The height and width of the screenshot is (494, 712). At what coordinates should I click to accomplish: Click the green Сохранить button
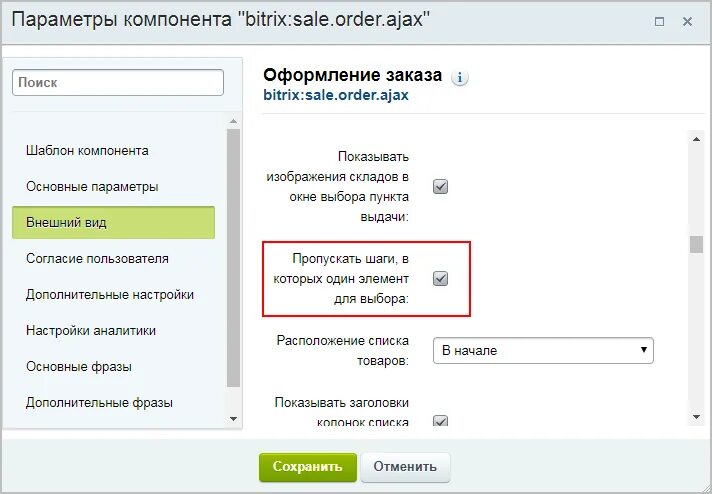coord(308,467)
